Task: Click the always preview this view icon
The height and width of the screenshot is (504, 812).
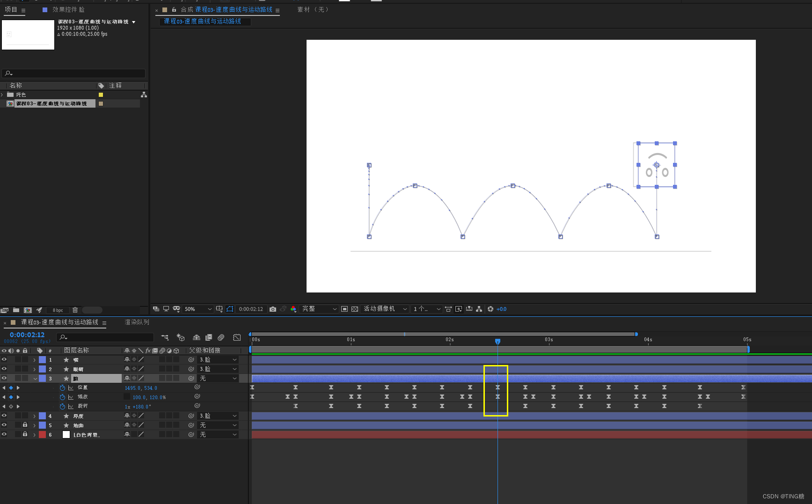Action: coord(156,309)
